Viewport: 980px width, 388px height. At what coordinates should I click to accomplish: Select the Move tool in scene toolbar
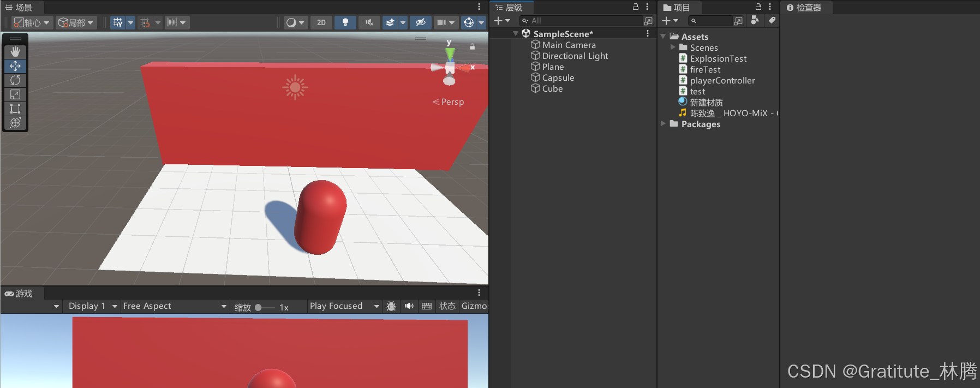pyautogui.click(x=15, y=66)
